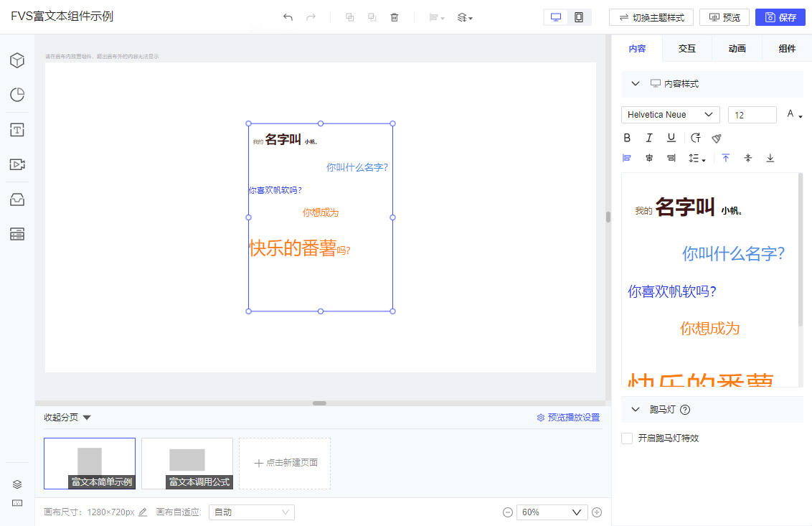The height and width of the screenshot is (526, 812).
Task: Apply underline formatting
Action: click(671, 138)
